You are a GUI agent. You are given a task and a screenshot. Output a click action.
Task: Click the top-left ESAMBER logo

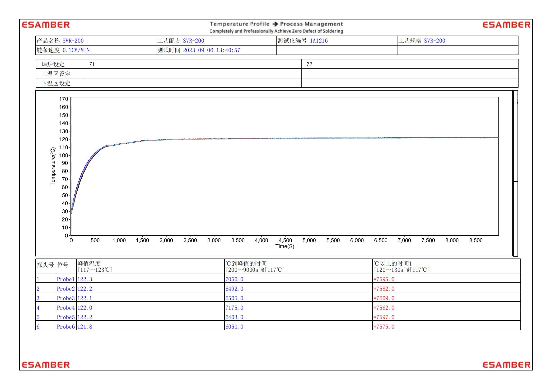click(x=46, y=25)
